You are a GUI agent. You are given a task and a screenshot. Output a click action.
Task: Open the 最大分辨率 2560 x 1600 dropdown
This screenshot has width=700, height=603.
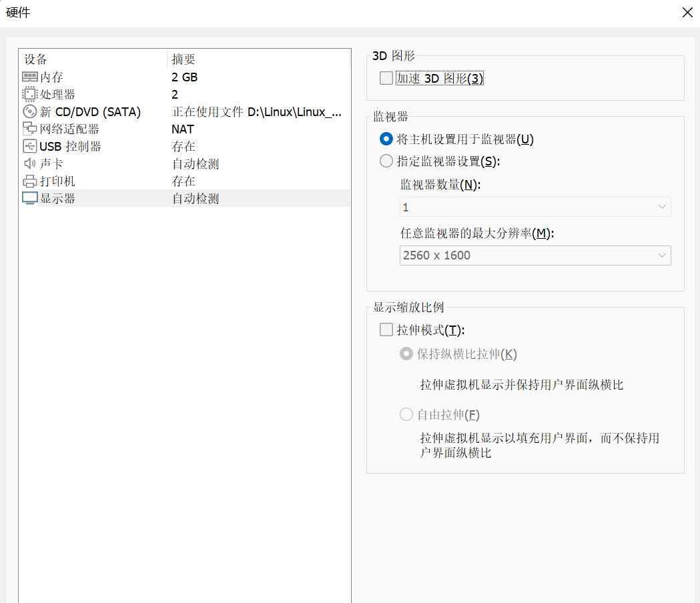(535, 255)
